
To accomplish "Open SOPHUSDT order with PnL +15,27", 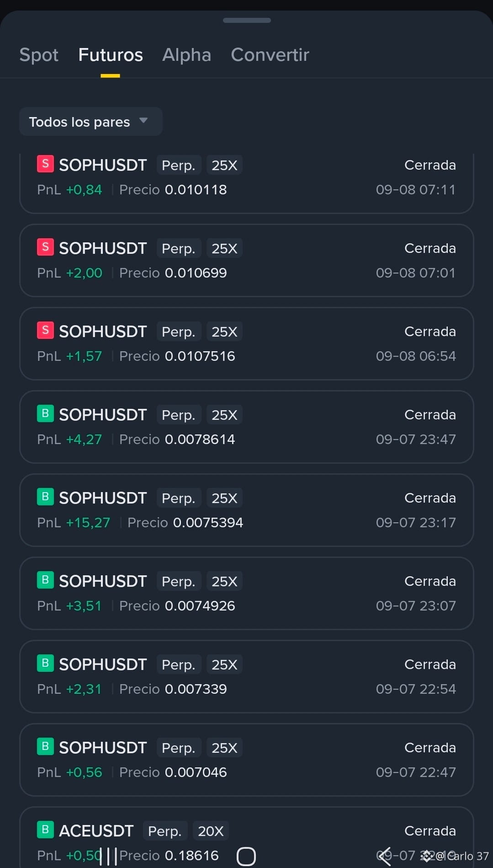I will [246, 510].
